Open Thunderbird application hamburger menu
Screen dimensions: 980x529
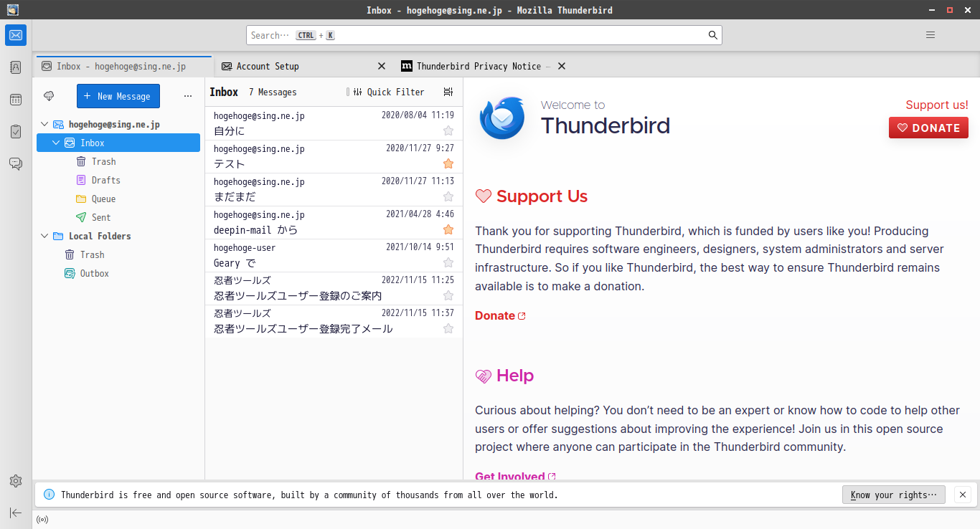930,35
